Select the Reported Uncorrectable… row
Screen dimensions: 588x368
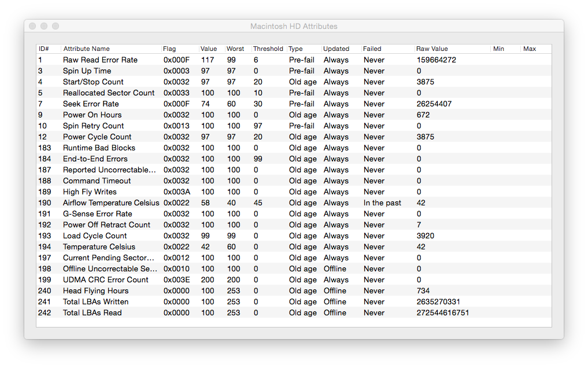294,170
